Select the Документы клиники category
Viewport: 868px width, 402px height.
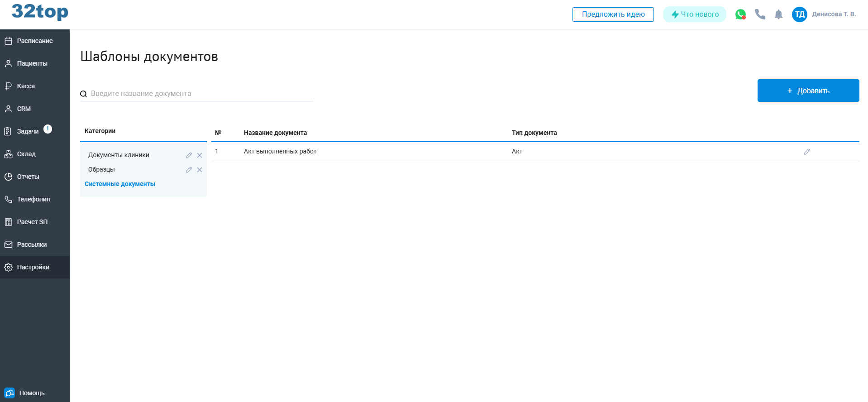pos(119,155)
